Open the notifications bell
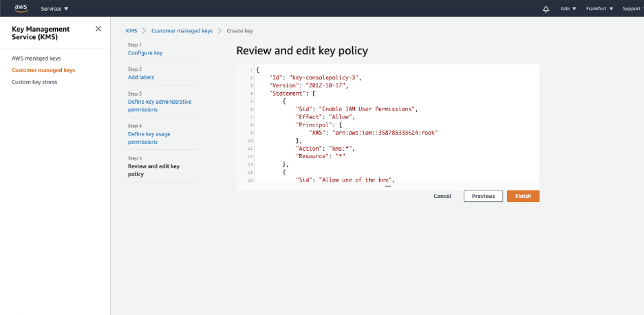Image resolution: width=644 pixels, height=315 pixels. 546,9
